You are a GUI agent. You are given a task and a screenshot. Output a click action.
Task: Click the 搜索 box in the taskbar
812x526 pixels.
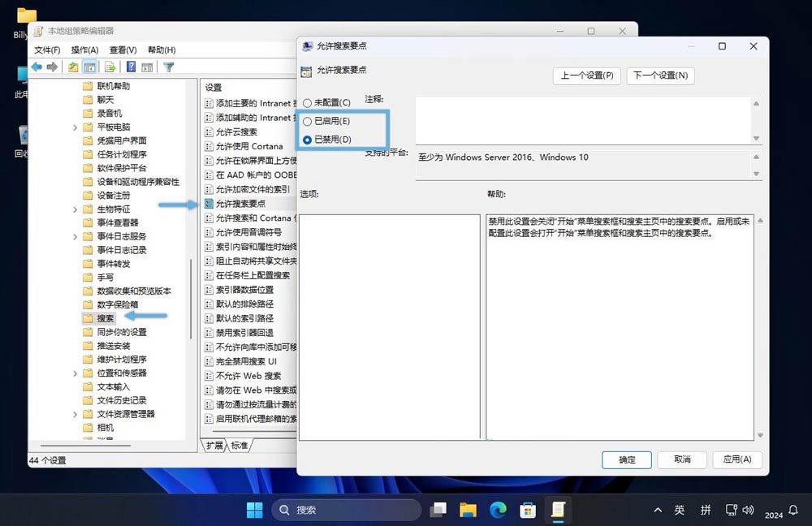[x=345, y=510]
